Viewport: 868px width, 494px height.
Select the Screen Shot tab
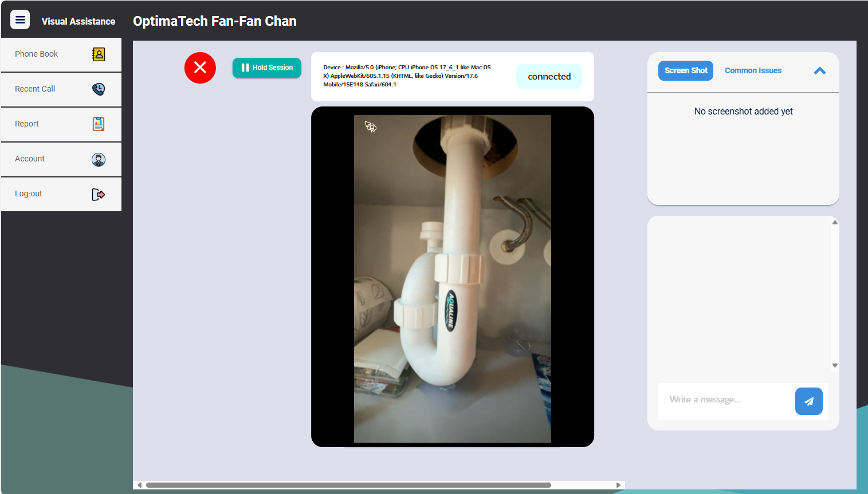click(x=686, y=70)
